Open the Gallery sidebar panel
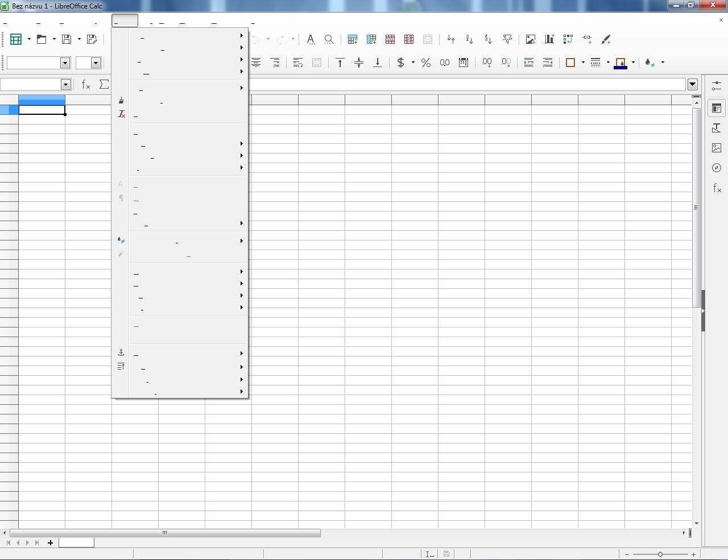 click(x=717, y=148)
